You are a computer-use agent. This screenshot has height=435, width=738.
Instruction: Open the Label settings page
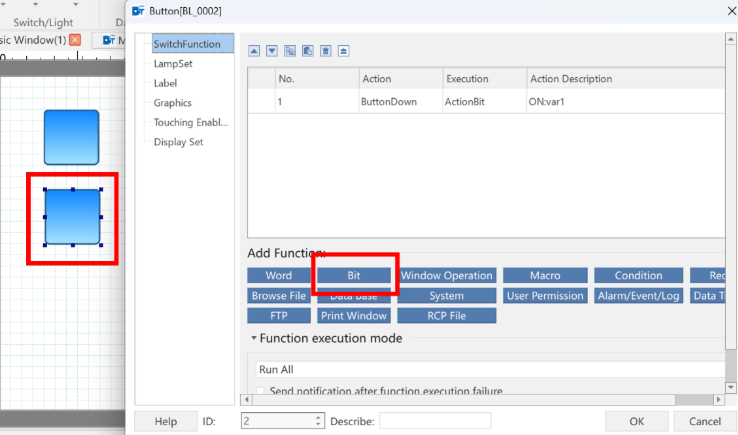pos(165,83)
